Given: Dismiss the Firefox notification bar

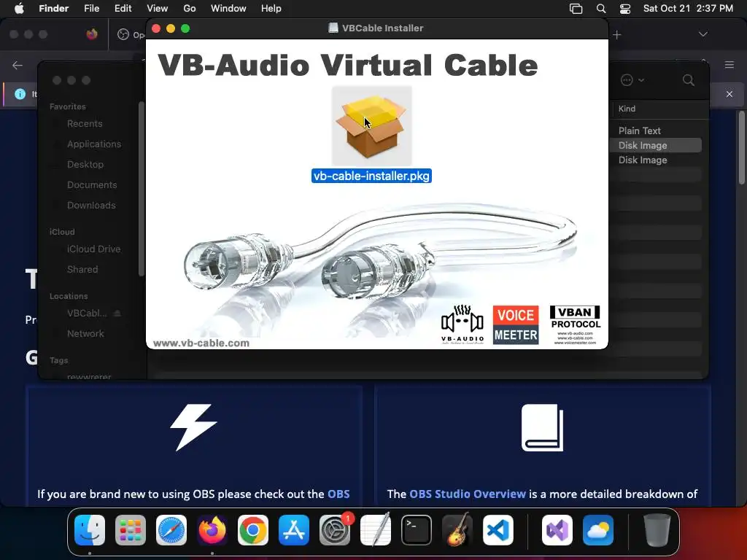Looking at the screenshot, I should tap(729, 94).
